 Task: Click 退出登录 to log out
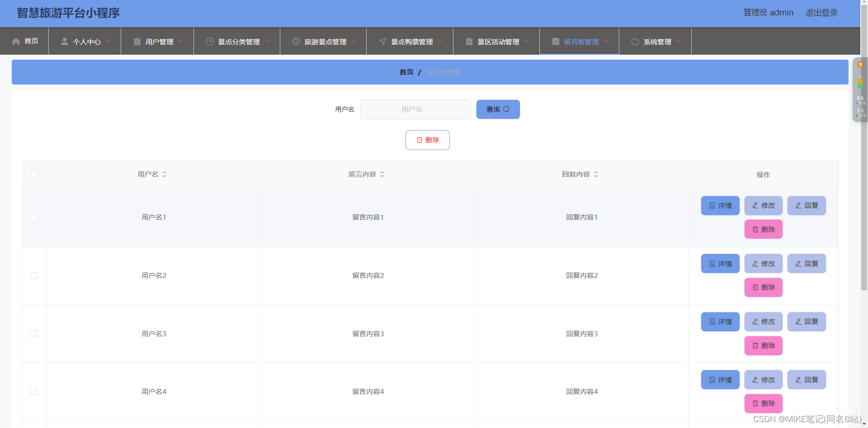(x=821, y=13)
